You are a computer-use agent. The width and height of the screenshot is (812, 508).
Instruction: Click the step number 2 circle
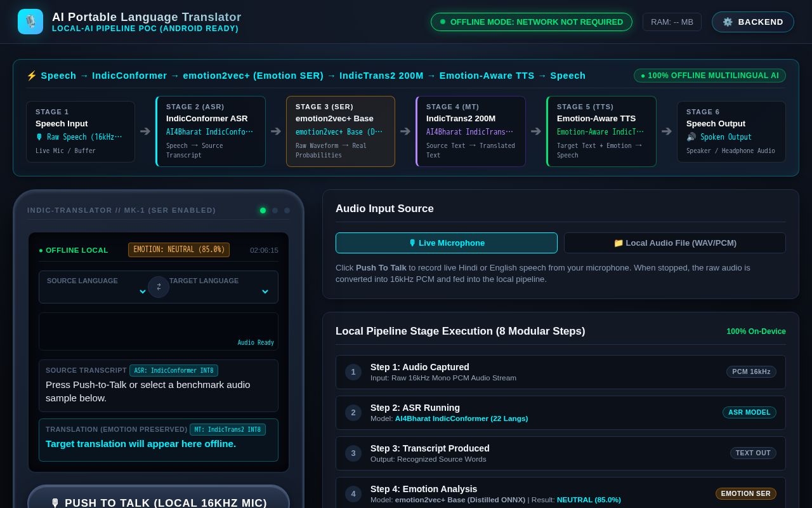click(353, 413)
